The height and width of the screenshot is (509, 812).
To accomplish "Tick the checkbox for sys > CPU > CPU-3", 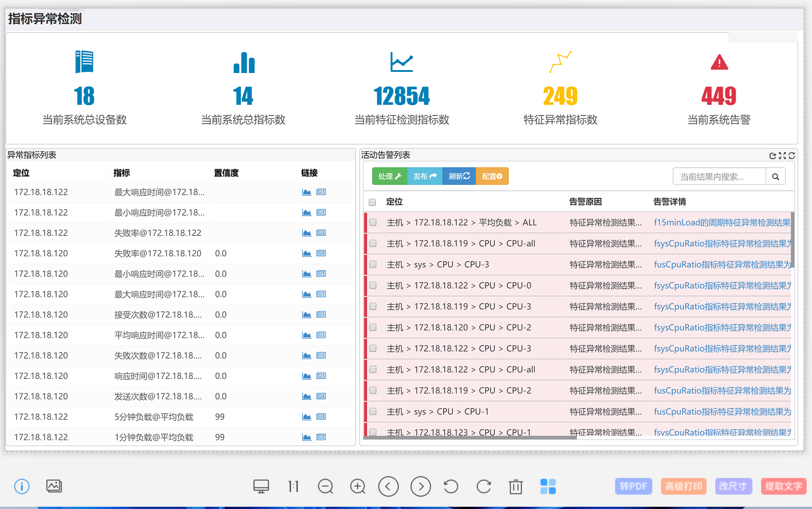I will (x=373, y=265).
